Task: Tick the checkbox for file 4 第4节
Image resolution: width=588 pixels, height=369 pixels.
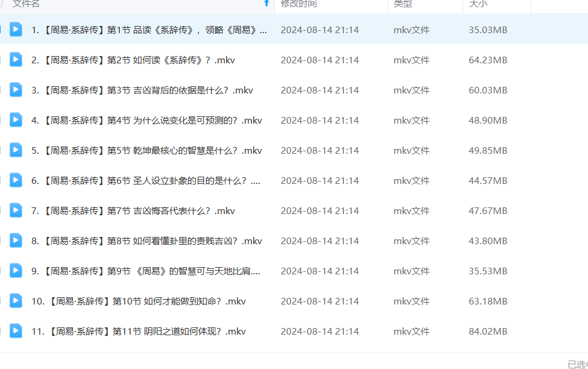Action: click(x=1, y=120)
